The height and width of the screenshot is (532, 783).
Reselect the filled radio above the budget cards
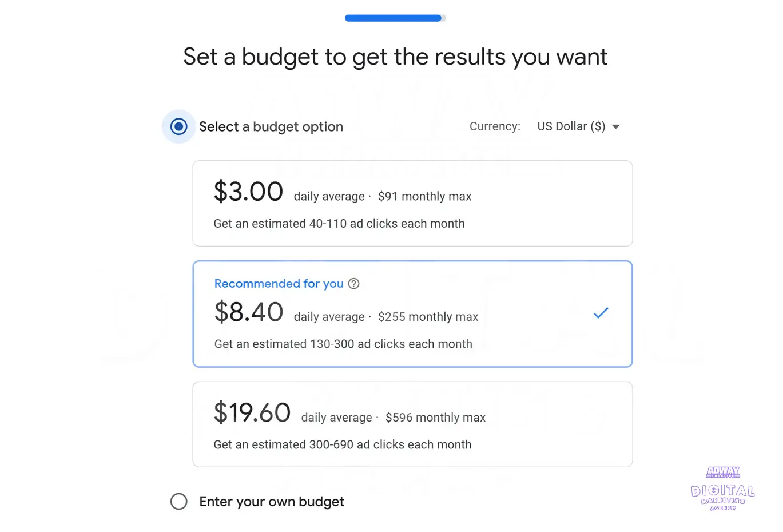pos(178,126)
